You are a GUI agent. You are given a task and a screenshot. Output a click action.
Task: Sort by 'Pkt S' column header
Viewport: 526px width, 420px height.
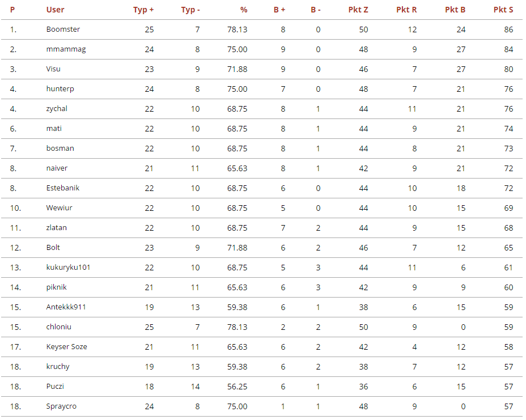pos(503,10)
